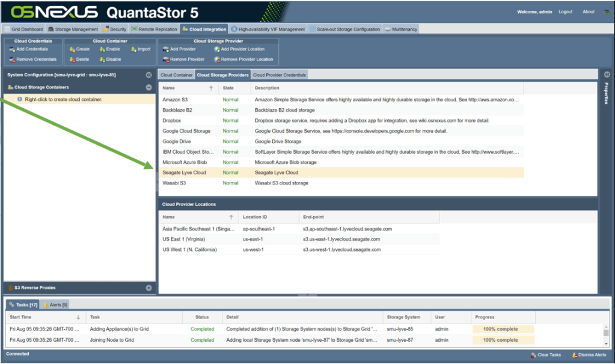Viewport: 615px width, 364px height.
Task: Select the Wasabi S3 provider row
Action: pyautogui.click(x=176, y=183)
